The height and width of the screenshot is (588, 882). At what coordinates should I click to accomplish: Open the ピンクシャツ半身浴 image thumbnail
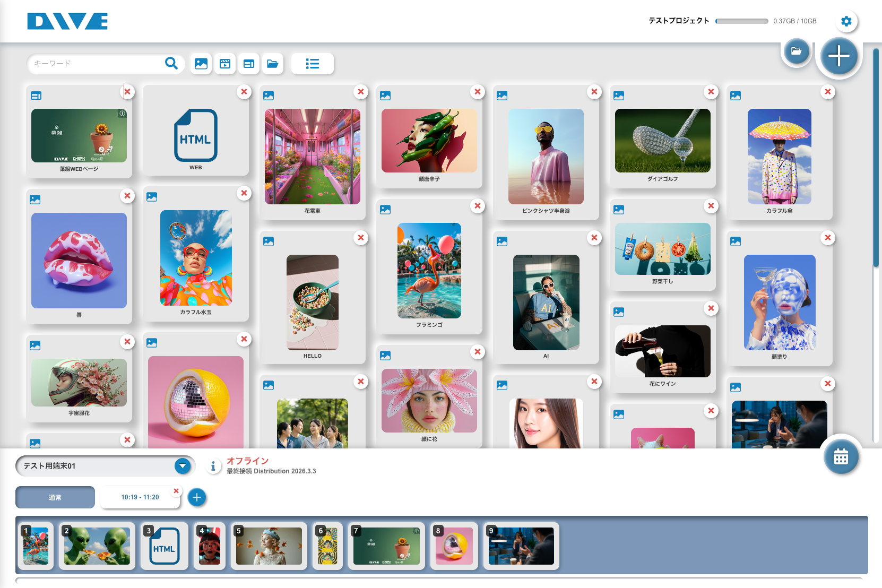pos(546,157)
